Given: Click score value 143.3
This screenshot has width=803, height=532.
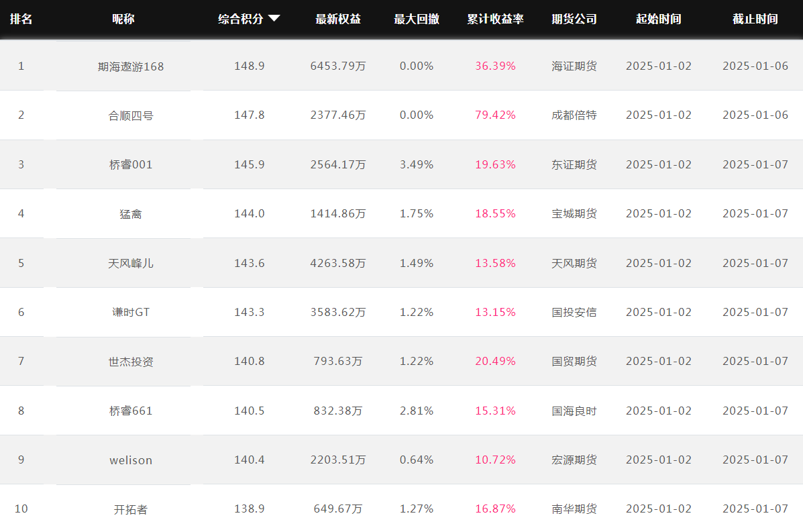Looking at the screenshot, I should pyautogui.click(x=250, y=312).
